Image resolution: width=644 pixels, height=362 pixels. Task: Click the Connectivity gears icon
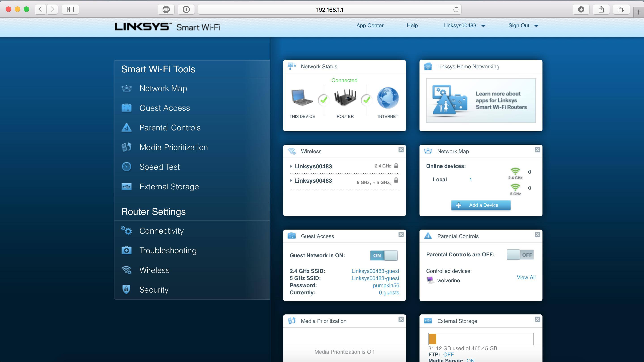click(127, 230)
